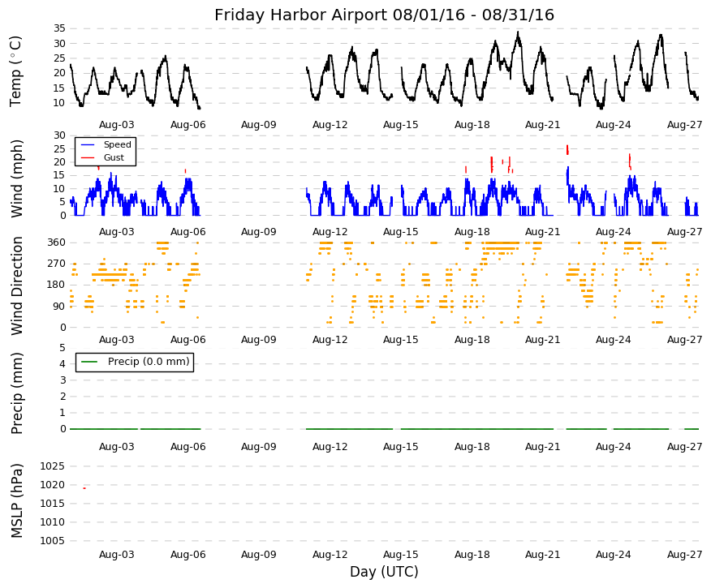Click Aug-09 tick under temperature plot

pos(258,125)
